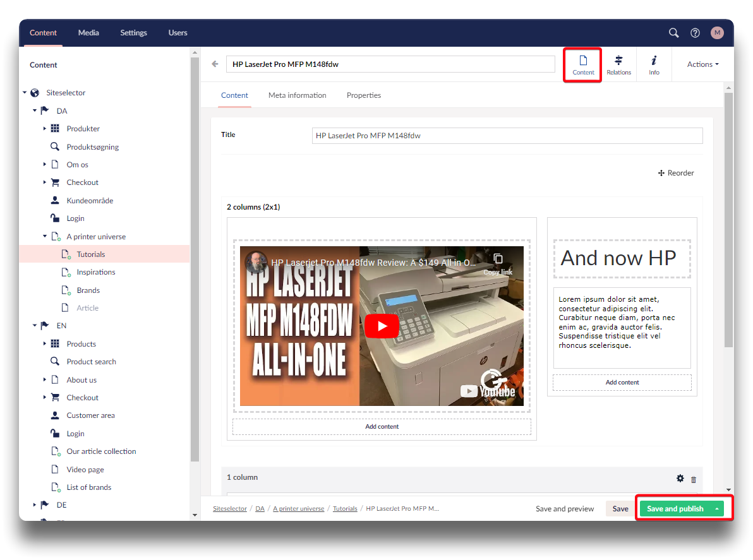Expand the Produkter tree node
This screenshot has height=560, width=753.
pos(45,128)
